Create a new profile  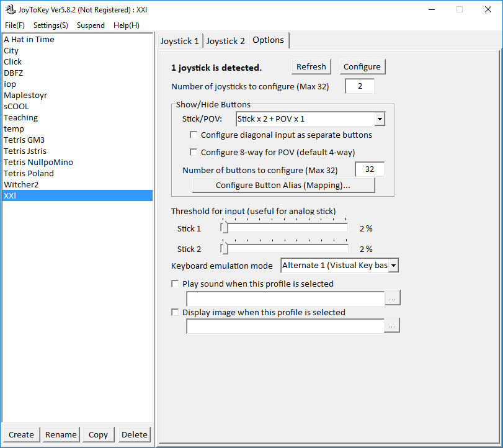(x=21, y=434)
